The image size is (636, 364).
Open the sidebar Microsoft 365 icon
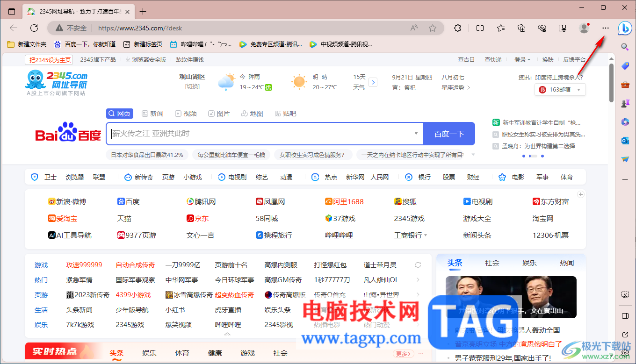coord(625,122)
